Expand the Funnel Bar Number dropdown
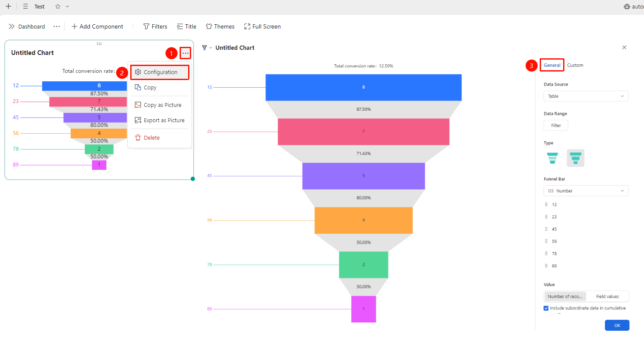The image size is (644, 344). click(x=586, y=191)
